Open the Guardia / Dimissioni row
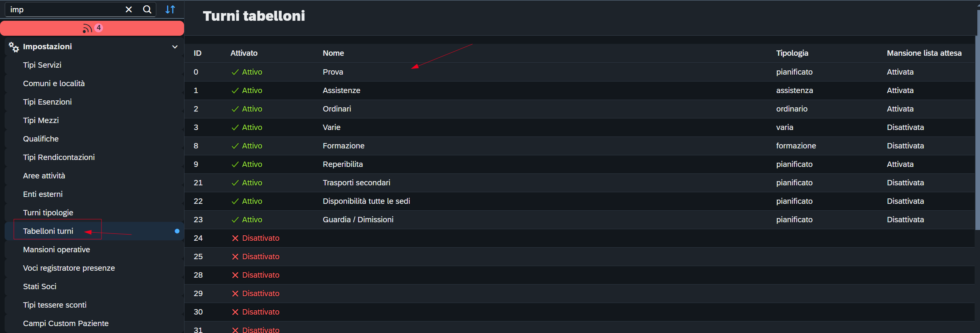 coord(358,220)
